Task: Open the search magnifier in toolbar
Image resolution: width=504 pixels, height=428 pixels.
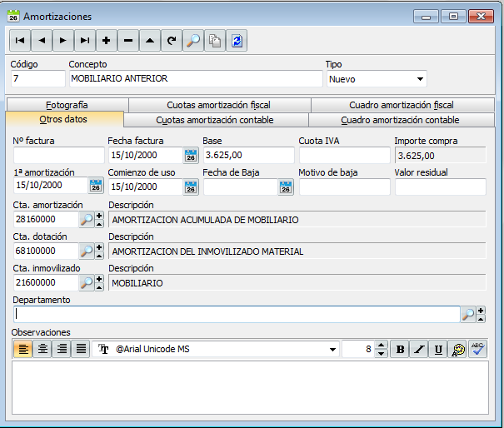Action: pos(193,41)
